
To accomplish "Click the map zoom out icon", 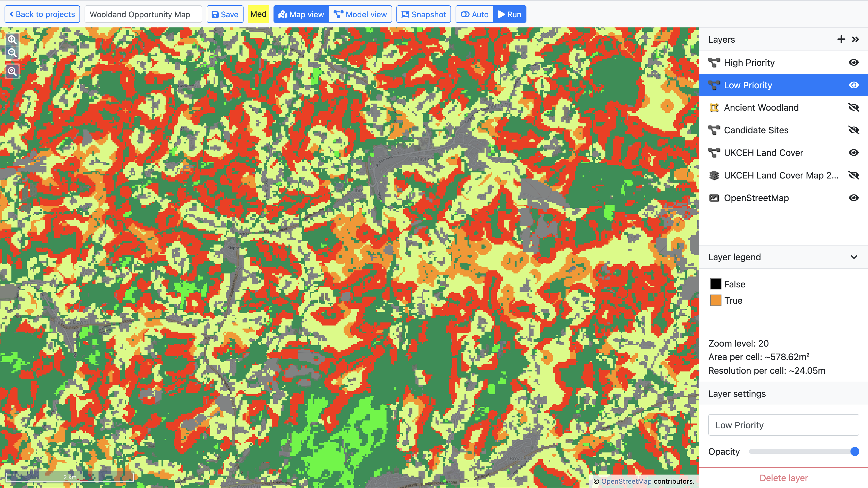I will tap(12, 53).
